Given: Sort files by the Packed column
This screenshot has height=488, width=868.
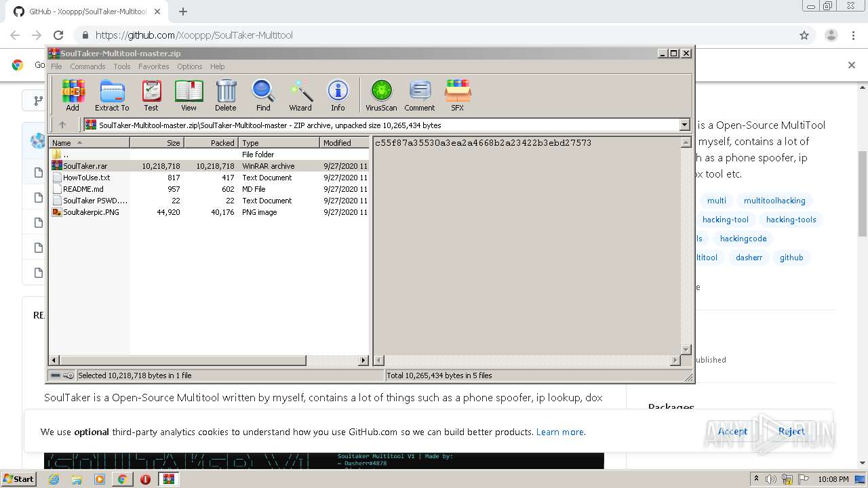Looking at the screenshot, I should click(211, 143).
